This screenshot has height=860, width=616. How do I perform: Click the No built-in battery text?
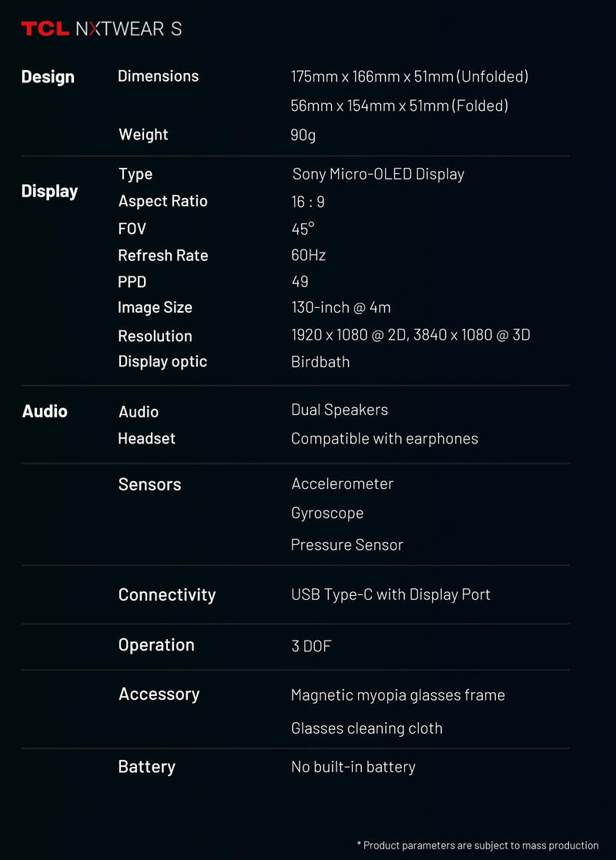coord(353,767)
